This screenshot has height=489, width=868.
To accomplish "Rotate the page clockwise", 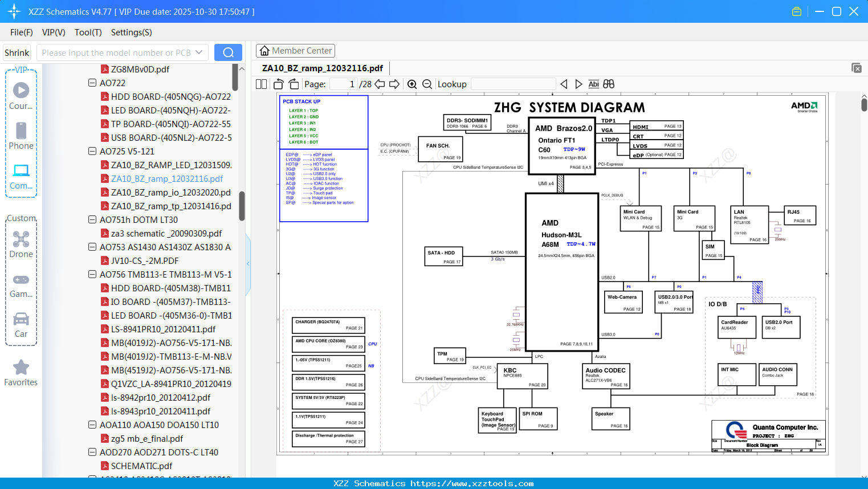I will pyautogui.click(x=294, y=84).
